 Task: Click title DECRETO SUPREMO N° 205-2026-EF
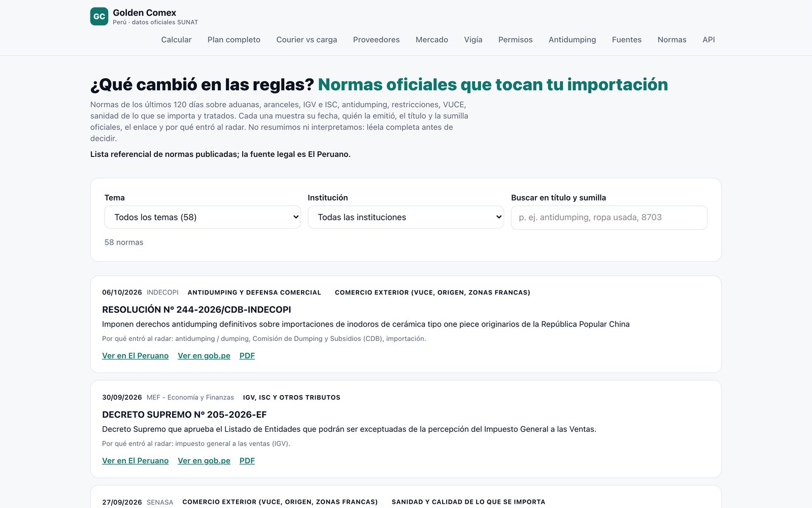tap(184, 415)
